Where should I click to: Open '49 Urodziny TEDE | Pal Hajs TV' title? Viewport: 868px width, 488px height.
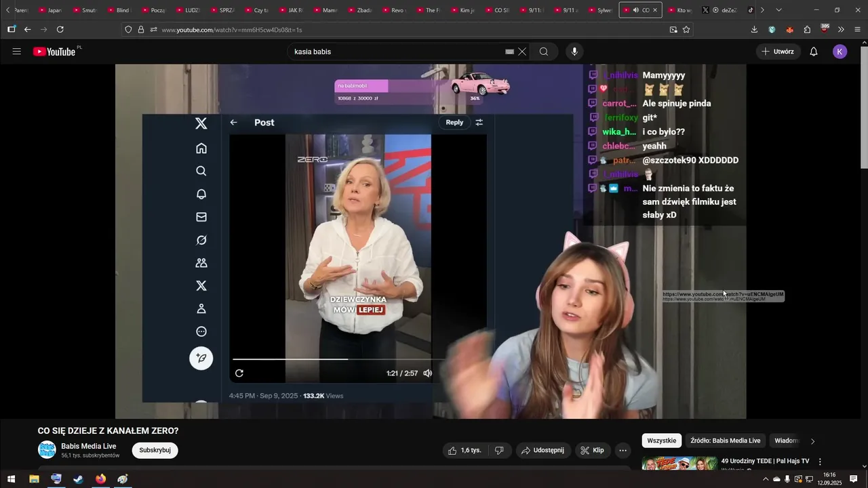pos(765,461)
